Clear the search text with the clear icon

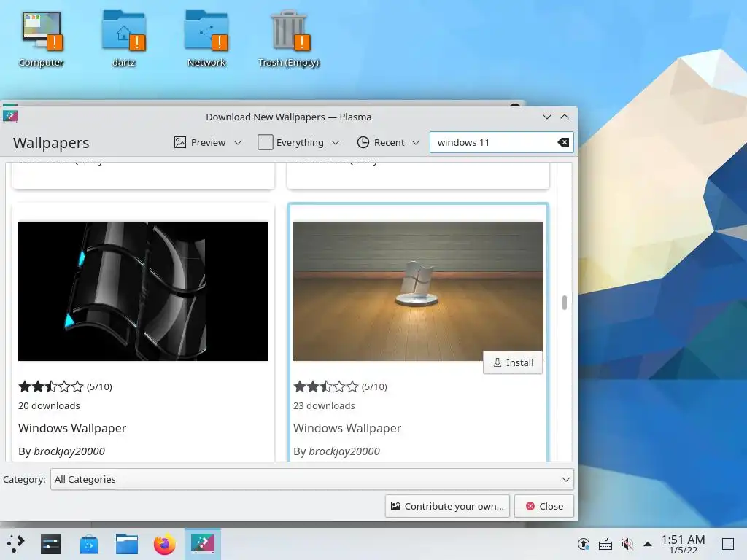pyautogui.click(x=563, y=142)
